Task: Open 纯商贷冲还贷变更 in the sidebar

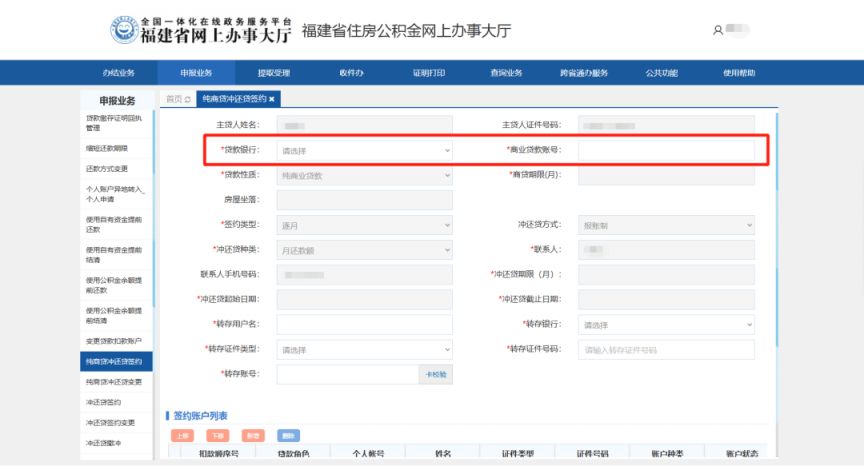Action: click(116, 382)
